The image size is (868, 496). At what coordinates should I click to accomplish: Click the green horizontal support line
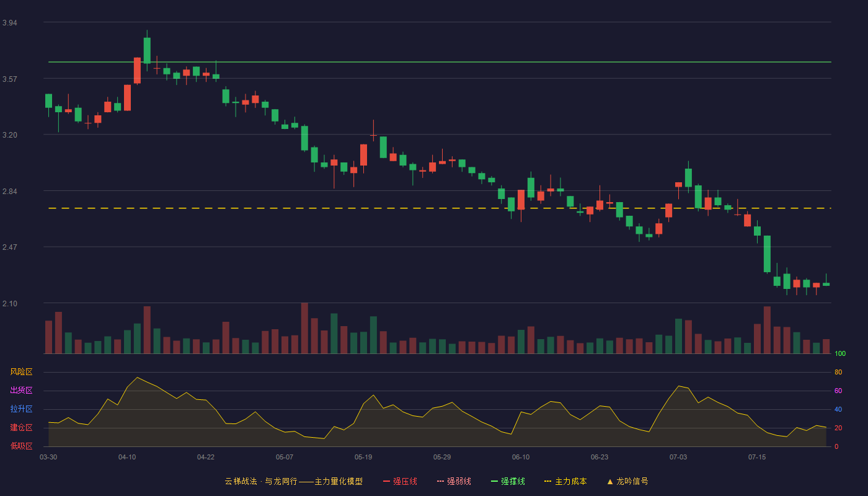(440, 62)
